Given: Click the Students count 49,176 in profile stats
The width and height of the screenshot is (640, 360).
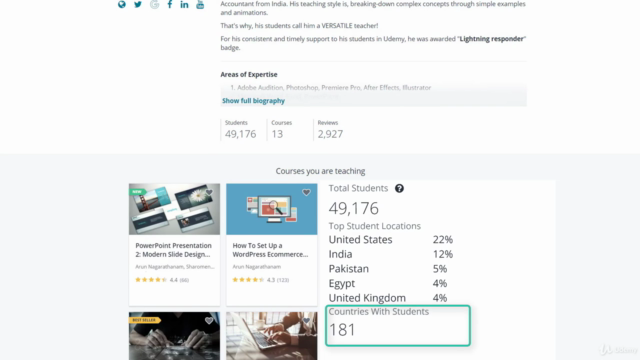Looking at the screenshot, I should pyautogui.click(x=240, y=134).
